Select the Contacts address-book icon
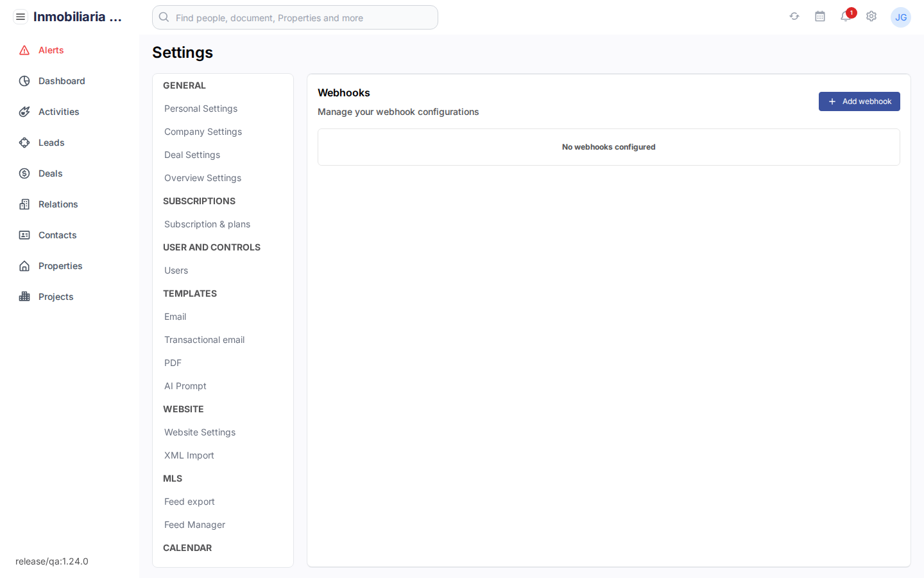 pos(24,235)
